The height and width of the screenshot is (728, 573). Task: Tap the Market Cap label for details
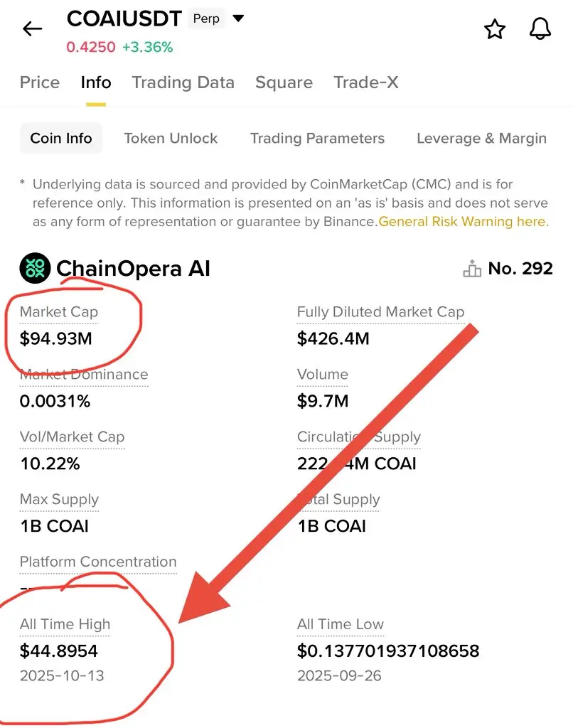tap(59, 312)
